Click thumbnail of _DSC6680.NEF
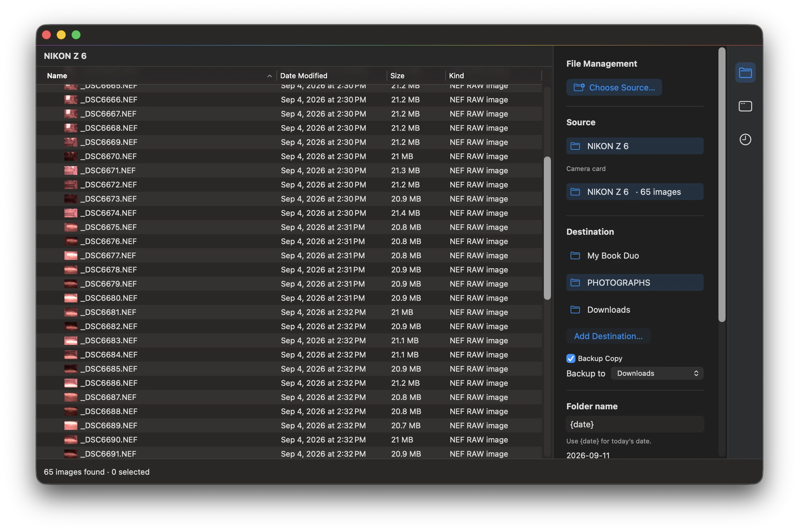 point(71,298)
